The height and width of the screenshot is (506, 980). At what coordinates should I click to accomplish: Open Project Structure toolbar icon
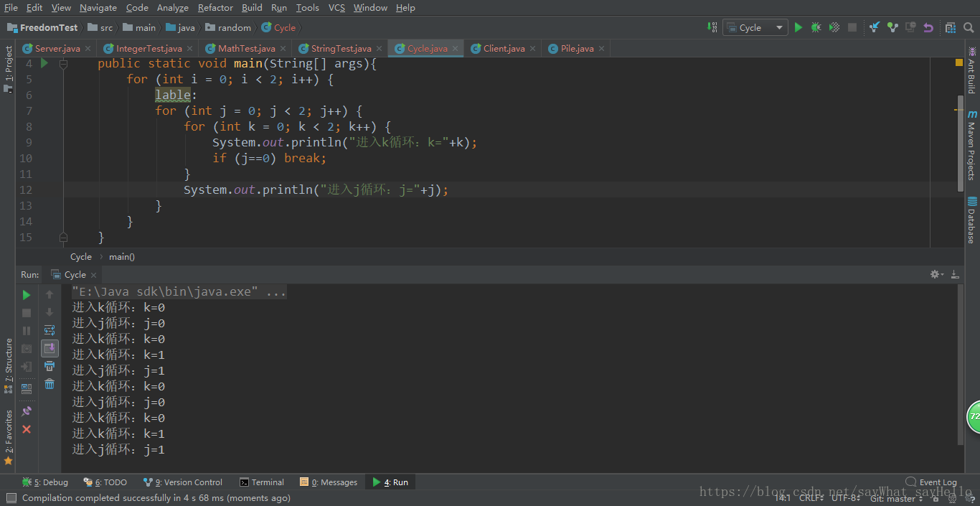coord(950,27)
